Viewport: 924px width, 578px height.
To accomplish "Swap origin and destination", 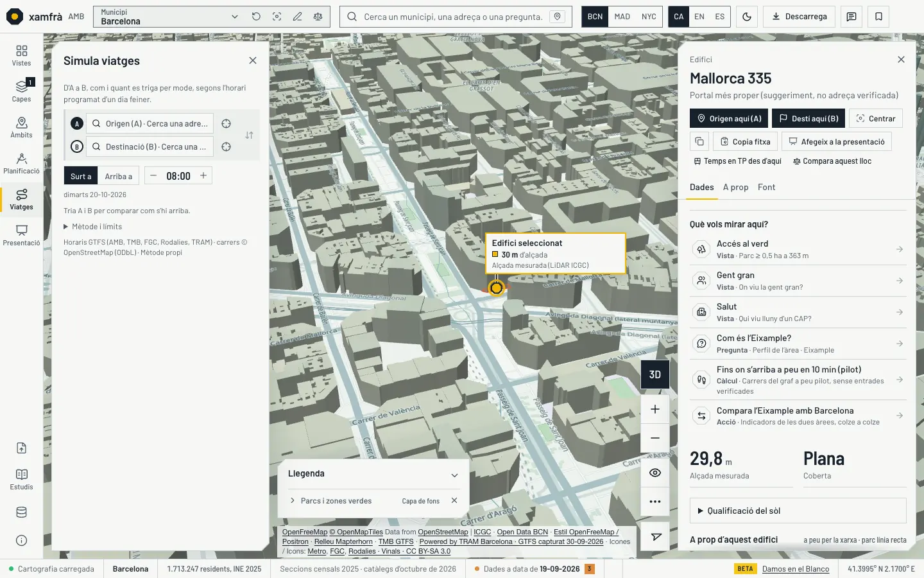I will click(249, 136).
